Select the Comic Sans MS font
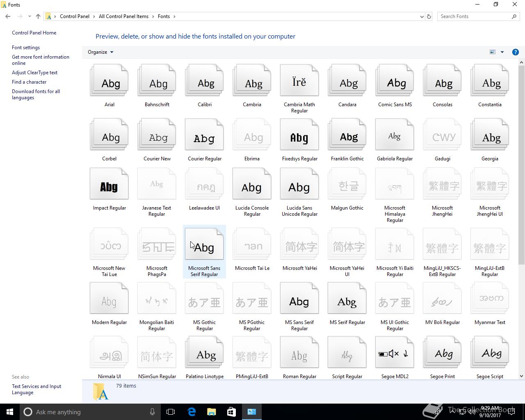Viewport: 525px width, 420px height. 395,80
